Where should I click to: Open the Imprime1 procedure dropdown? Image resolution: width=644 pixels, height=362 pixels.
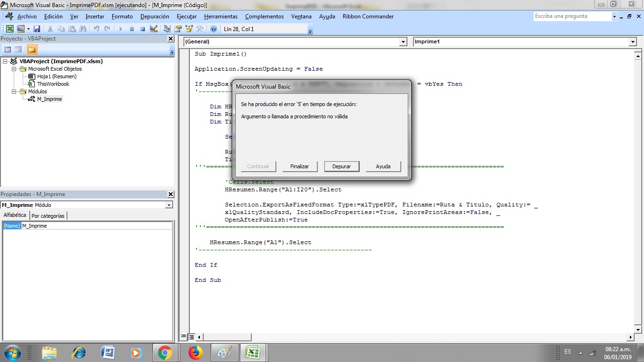[x=633, y=42]
